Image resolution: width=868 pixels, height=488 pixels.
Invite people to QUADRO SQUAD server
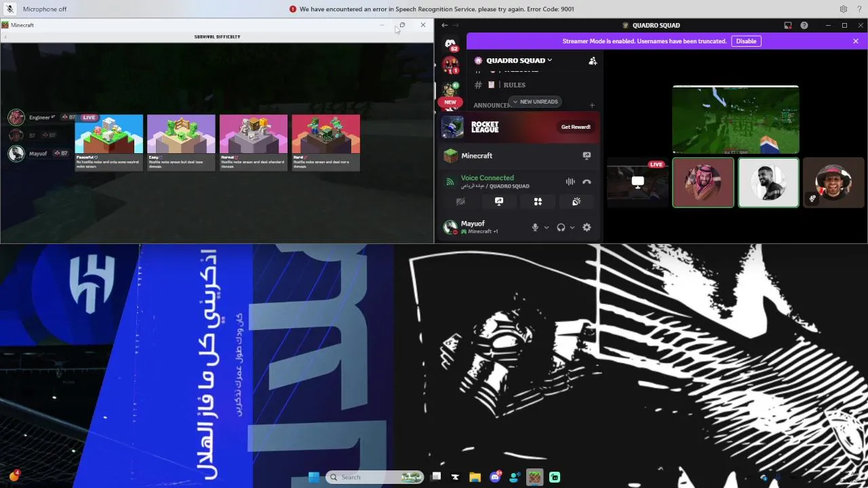[x=593, y=60]
